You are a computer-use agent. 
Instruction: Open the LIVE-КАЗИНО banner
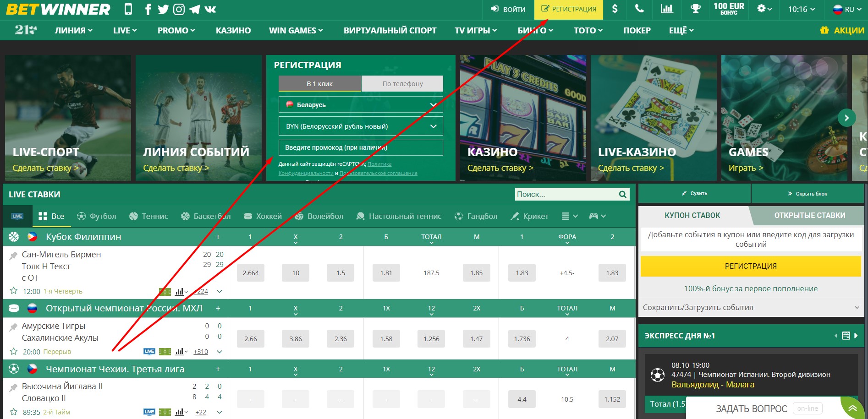654,118
